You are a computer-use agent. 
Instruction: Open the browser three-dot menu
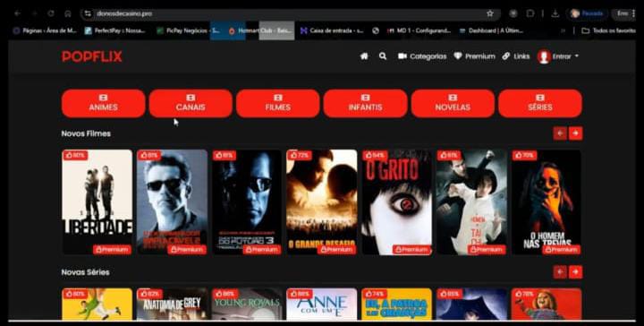pyautogui.click(x=634, y=13)
